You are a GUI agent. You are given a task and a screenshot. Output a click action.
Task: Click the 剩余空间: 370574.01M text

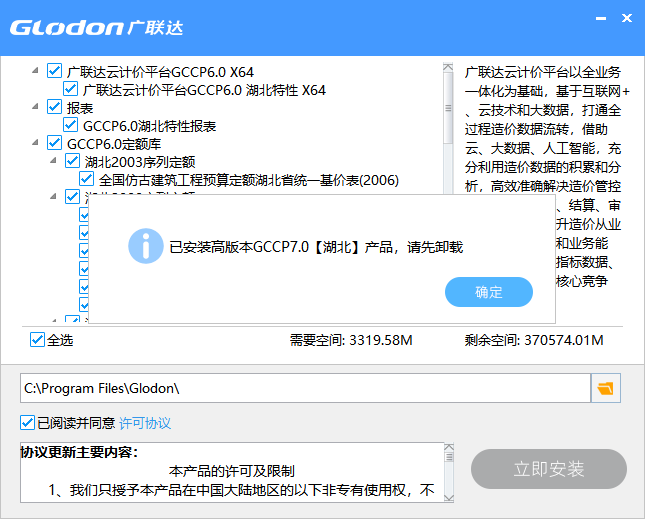(x=534, y=340)
